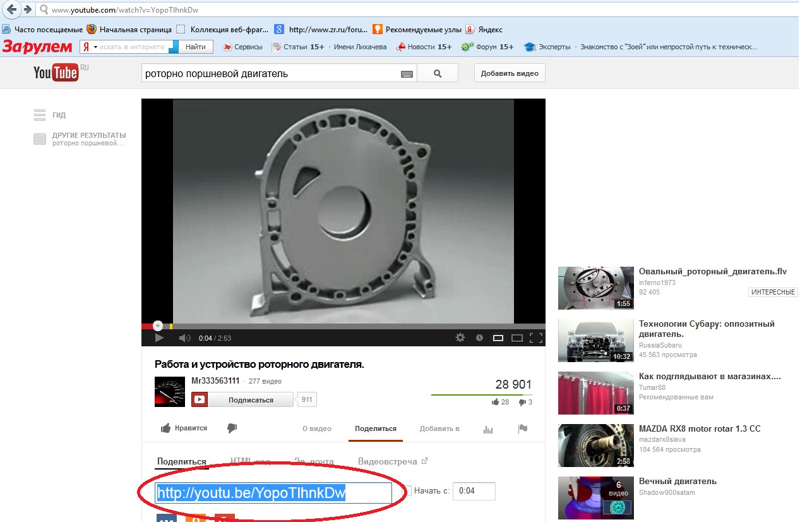Click the 277 видео count text
The image size is (812, 522).
(x=265, y=382)
